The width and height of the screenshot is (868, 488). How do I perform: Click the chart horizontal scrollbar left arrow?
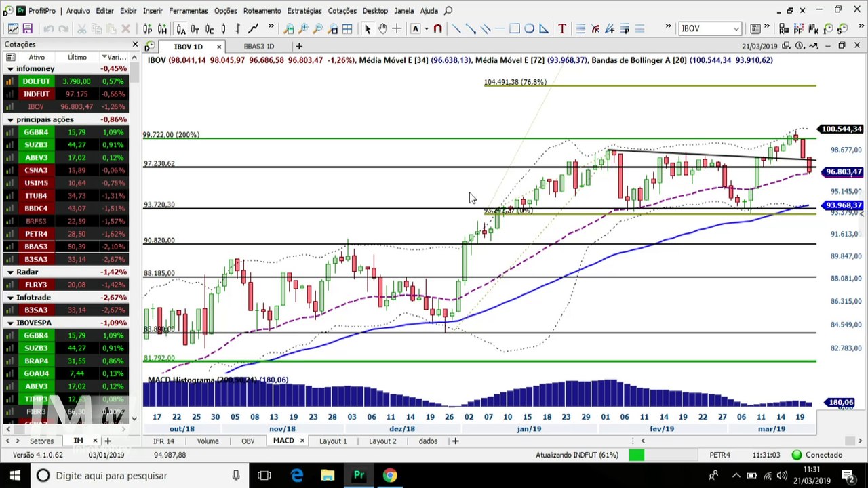(x=643, y=441)
